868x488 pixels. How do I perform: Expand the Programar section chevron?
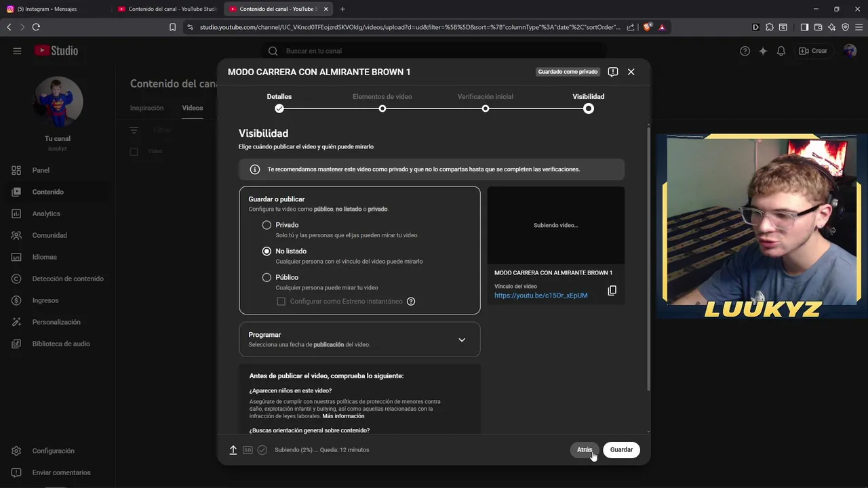click(462, 340)
